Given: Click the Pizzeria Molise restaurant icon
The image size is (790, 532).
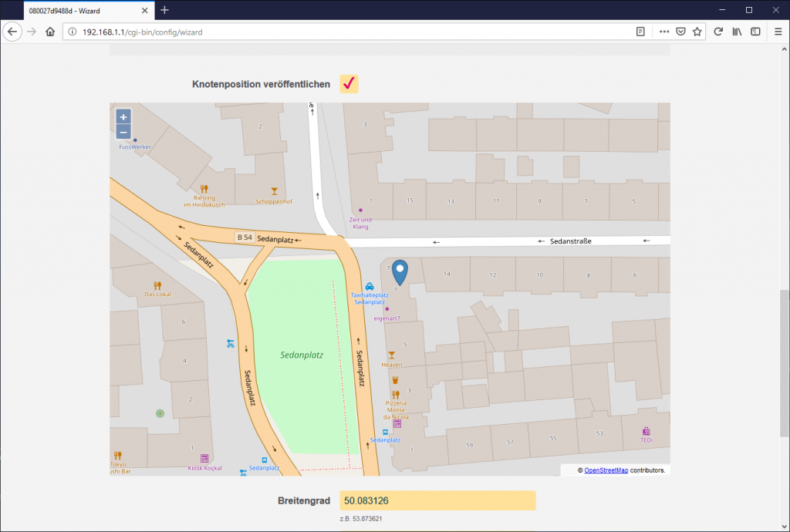Looking at the screenshot, I should pyautogui.click(x=396, y=395).
